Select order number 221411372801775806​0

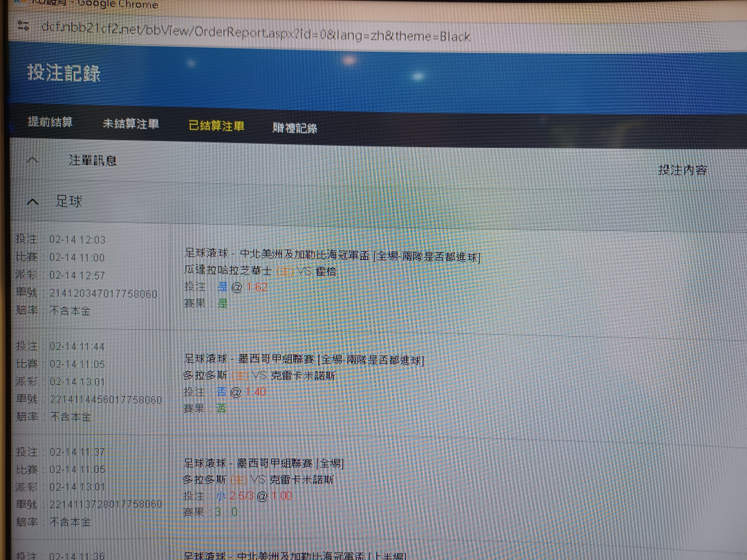coord(106,504)
